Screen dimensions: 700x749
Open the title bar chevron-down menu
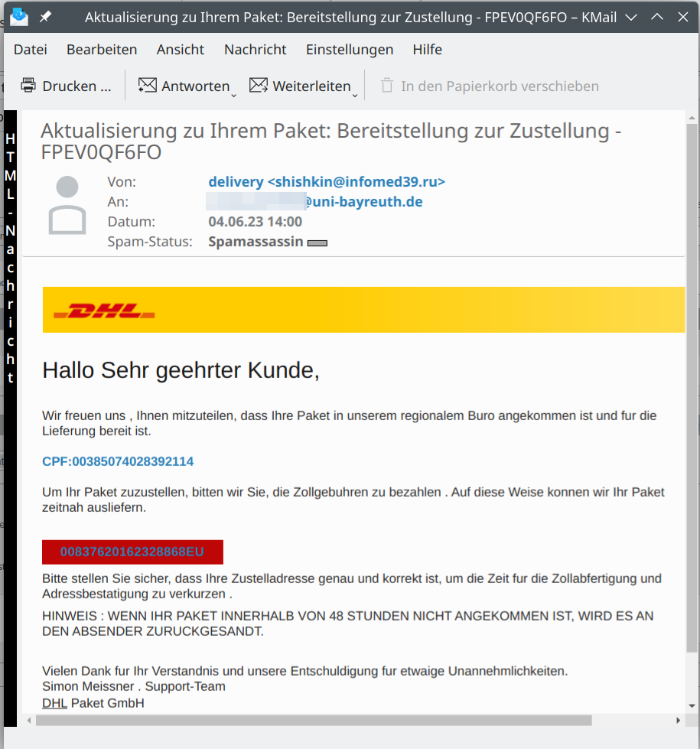click(630, 17)
